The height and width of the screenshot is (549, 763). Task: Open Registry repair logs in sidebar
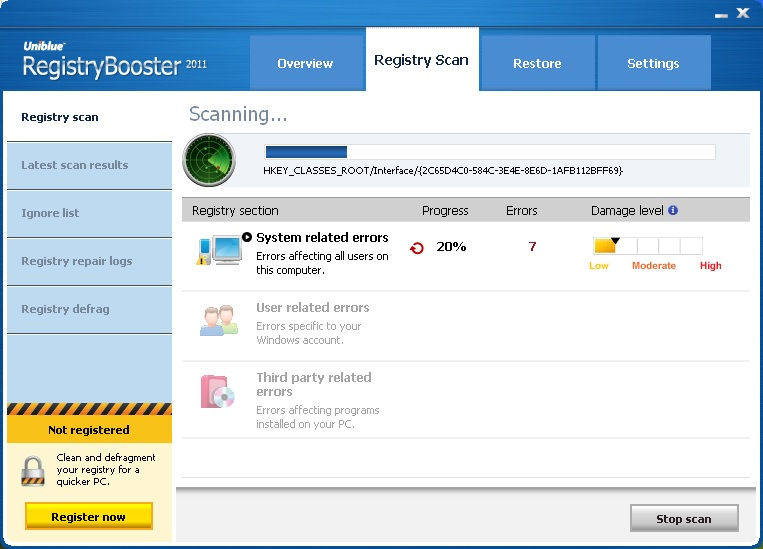(x=90, y=261)
